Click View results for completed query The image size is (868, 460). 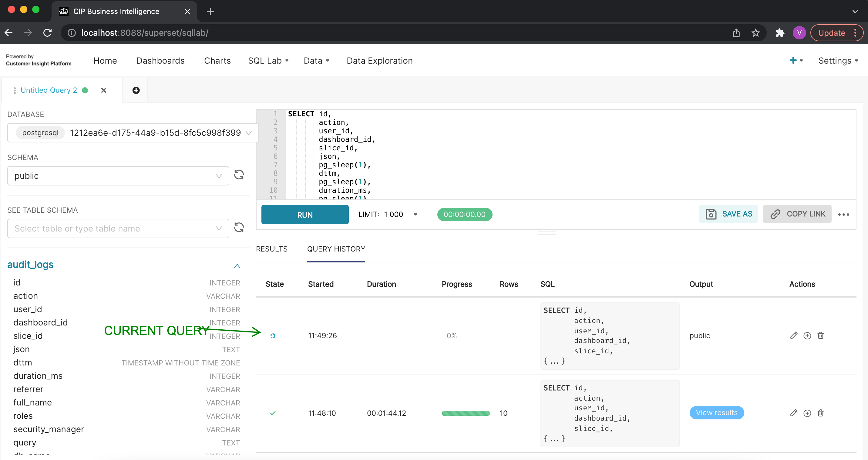click(x=716, y=412)
